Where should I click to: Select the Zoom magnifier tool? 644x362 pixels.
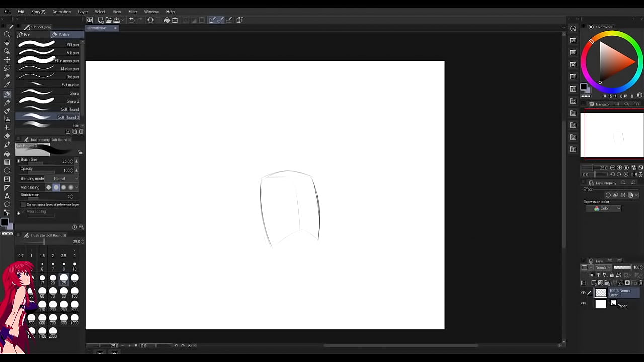point(7,35)
